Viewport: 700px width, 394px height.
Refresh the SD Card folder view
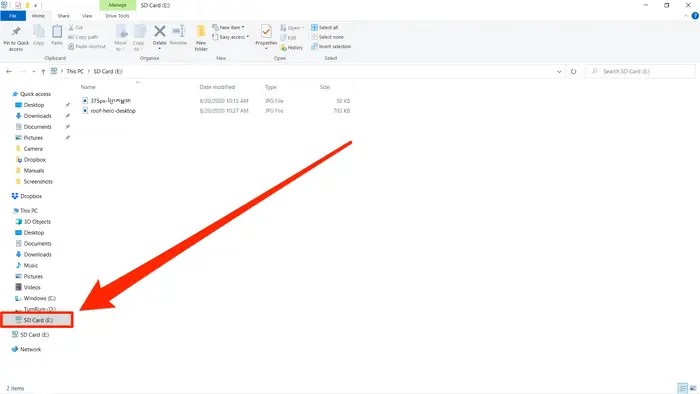[573, 71]
